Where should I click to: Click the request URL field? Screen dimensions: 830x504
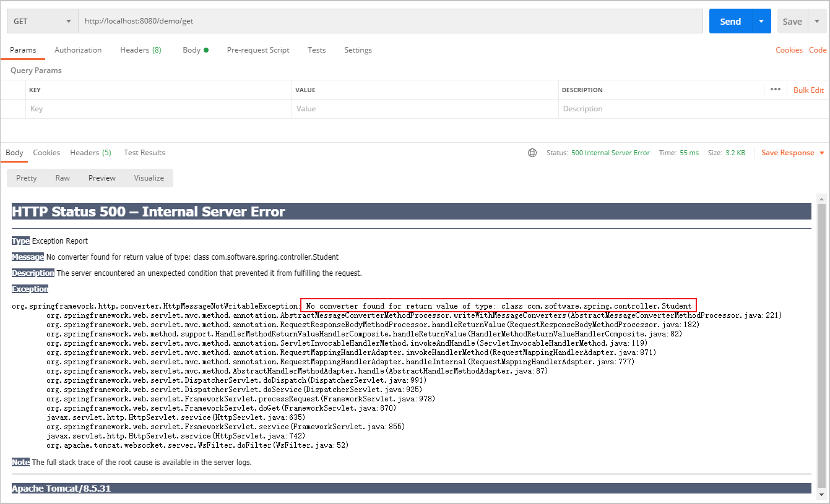click(391, 21)
